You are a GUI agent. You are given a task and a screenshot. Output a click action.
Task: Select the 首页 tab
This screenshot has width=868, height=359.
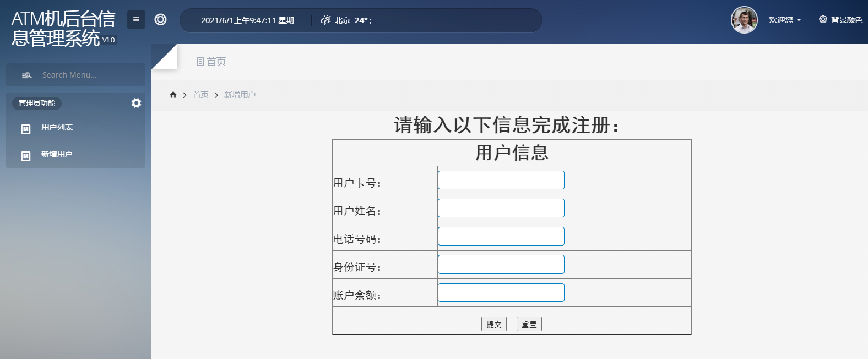tap(211, 62)
